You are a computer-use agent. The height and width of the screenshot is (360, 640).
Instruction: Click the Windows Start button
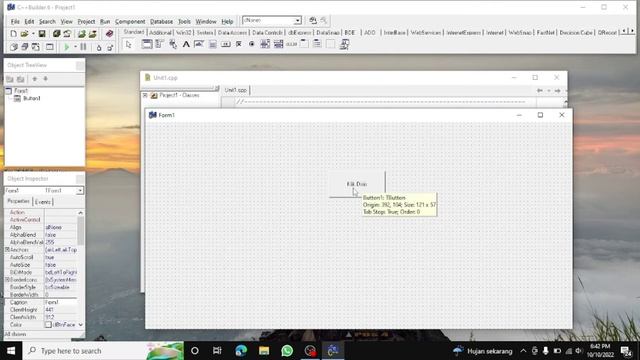pyautogui.click(x=11, y=351)
